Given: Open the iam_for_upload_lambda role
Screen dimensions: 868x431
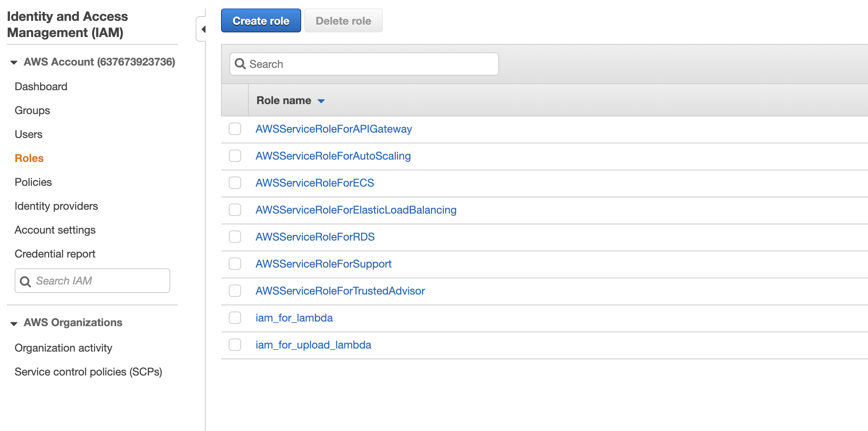Looking at the screenshot, I should [x=313, y=345].
